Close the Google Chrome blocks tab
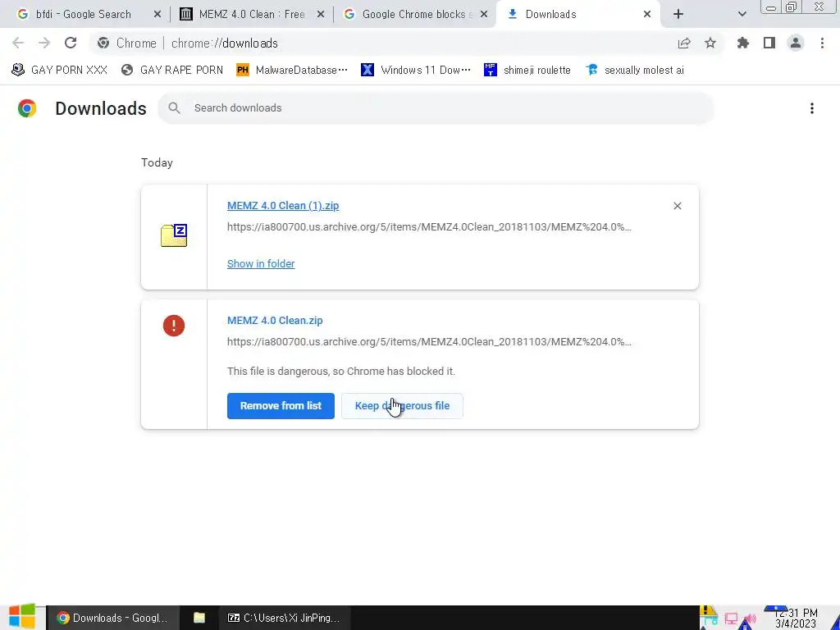Viewport: 840px width, 630px height. point(484,15)
